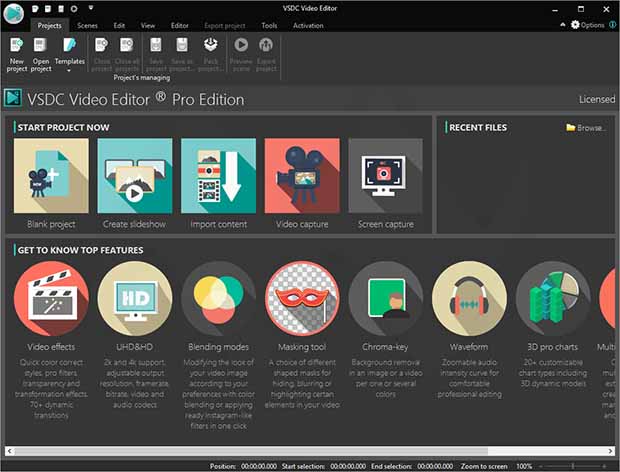This screenshot has width=620, height=472.
Task: Click the grayed Export project tab
Action: coord(225,26)
